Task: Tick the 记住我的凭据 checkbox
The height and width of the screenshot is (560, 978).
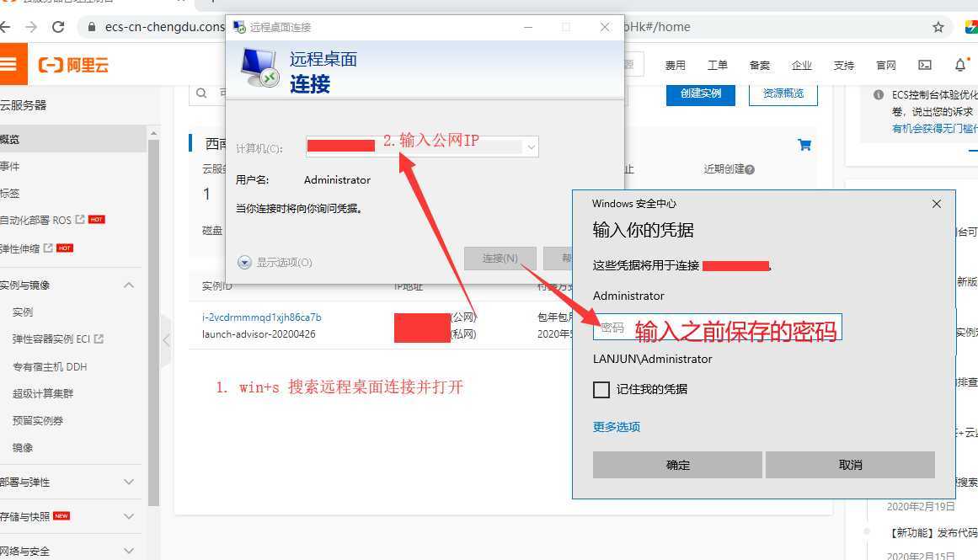Action: pyautogui.click(x=601, y=390)
